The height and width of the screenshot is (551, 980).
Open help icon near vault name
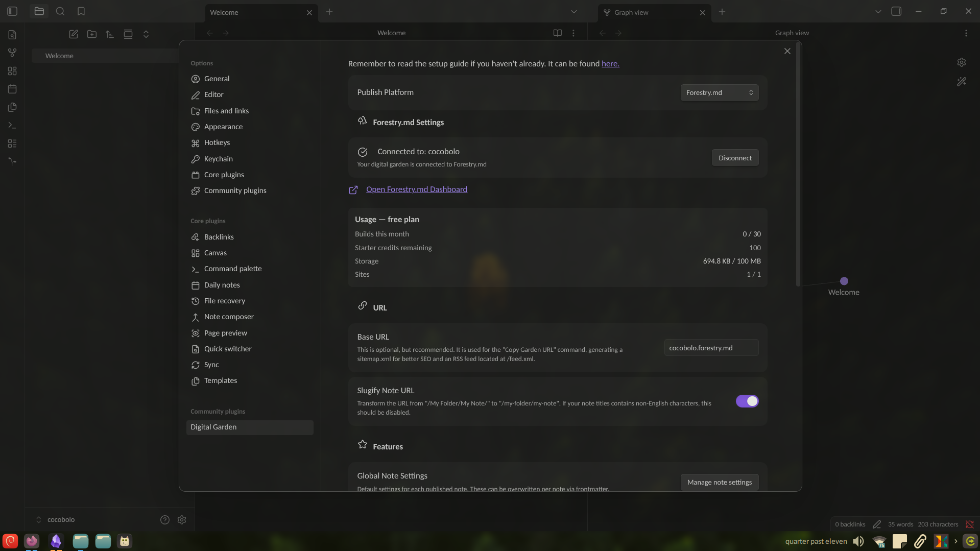pyautogui.click(x=164, y=520)
